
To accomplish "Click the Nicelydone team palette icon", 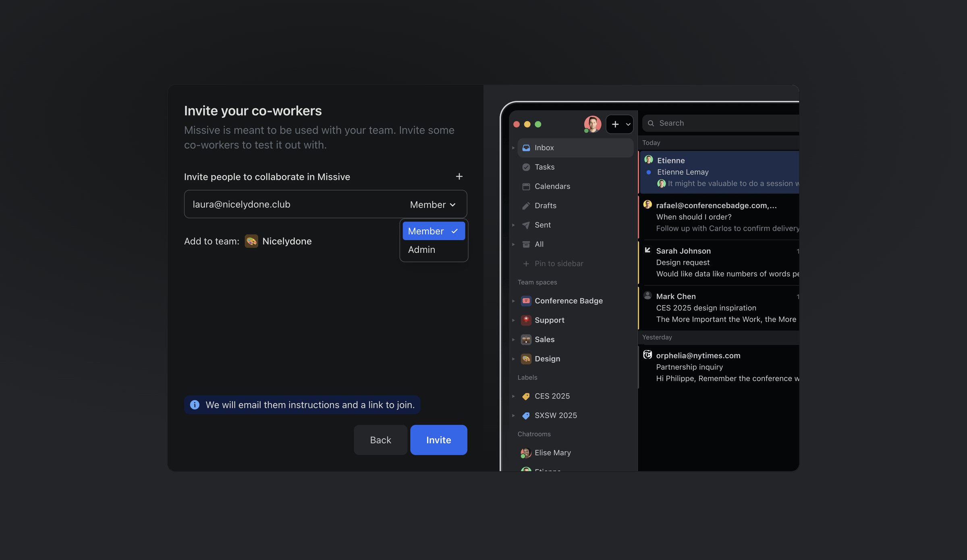I will 251,241.
